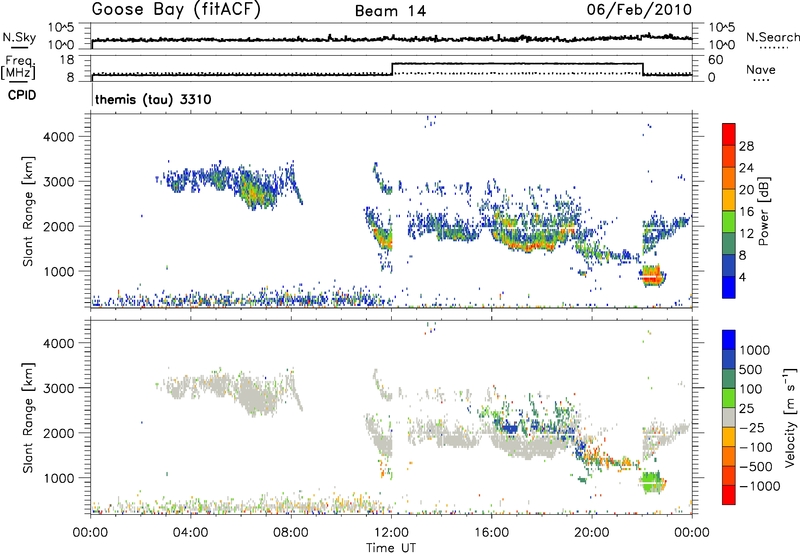Click the '4' tick on the power colorbar
The image size is (800, 554).
742,277
